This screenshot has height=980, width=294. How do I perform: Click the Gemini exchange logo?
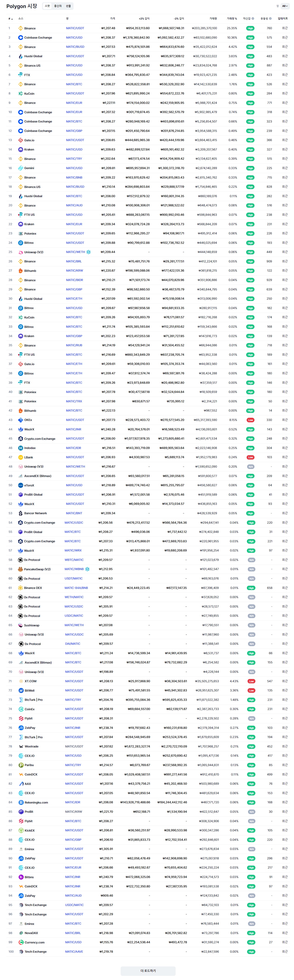tap(20, 168)
